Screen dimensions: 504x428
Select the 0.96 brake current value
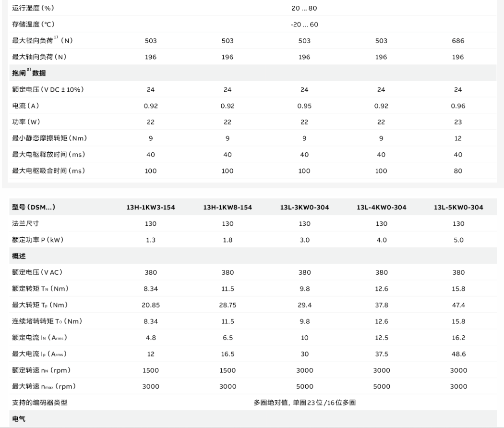click(458, 106)
